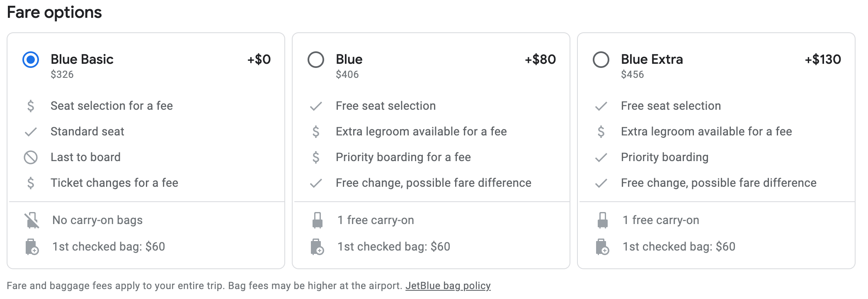Click the $326 Blue Basic price
The width and height of the screenshot is (868, 299).
(x=62, y=75)
